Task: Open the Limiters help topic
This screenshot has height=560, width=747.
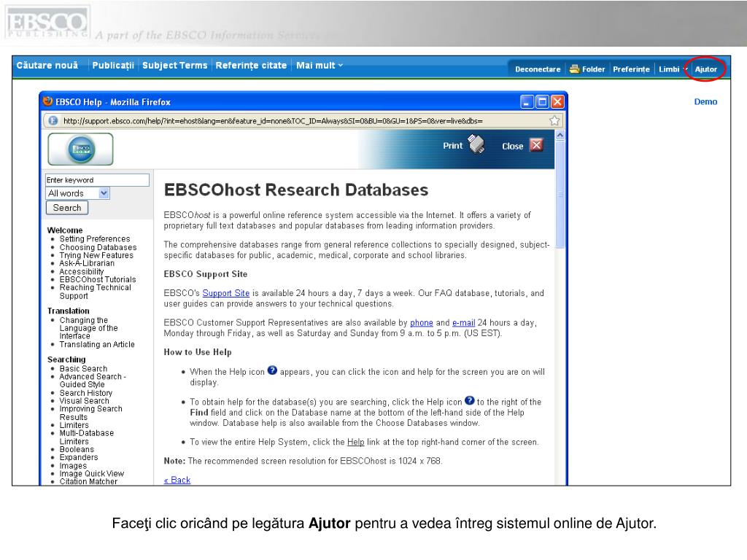Action: pos(74,425)
